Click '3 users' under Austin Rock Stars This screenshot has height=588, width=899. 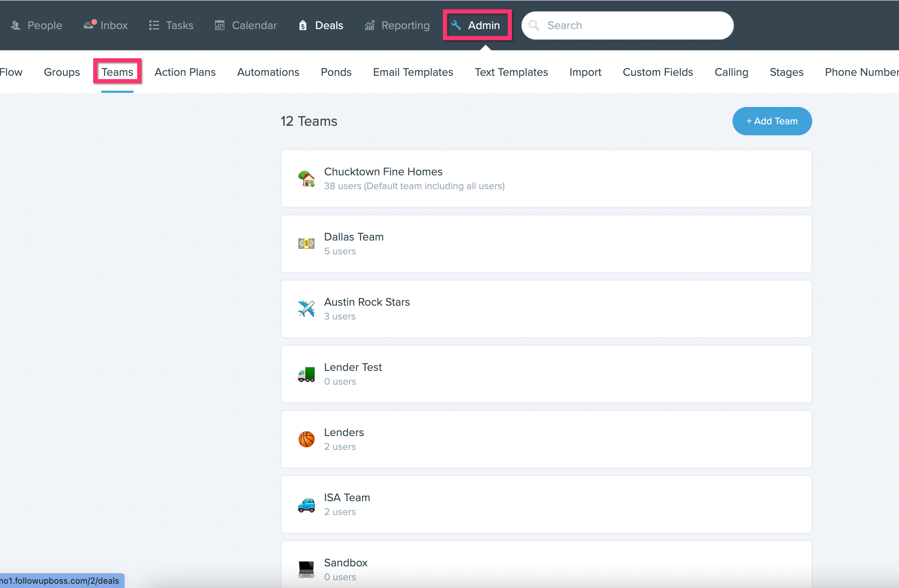[x=340, y=316]
